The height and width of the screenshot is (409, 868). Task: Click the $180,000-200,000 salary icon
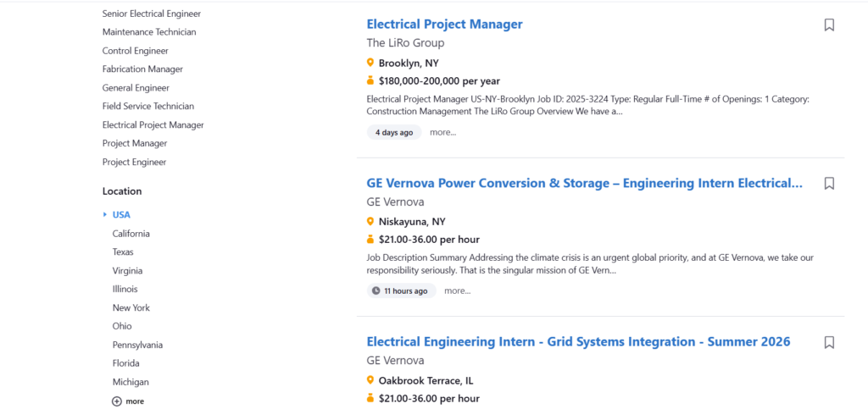click(x=370, y=81)
